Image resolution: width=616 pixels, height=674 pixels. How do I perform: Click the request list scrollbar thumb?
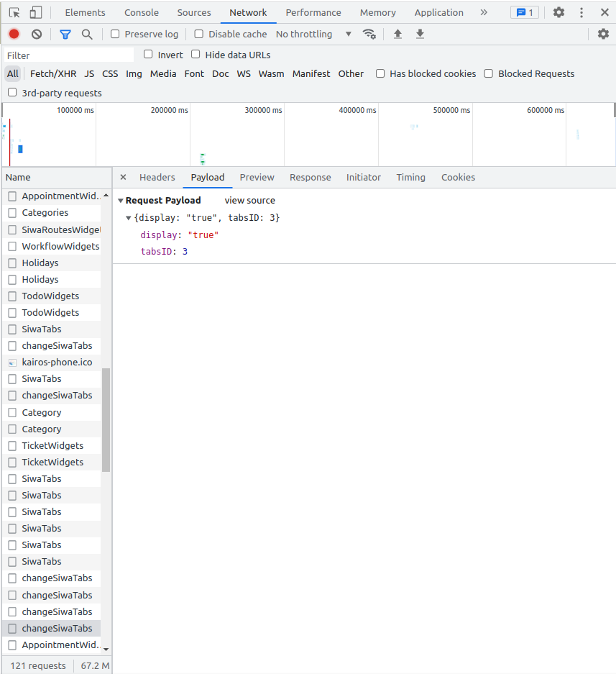[106, 420]
